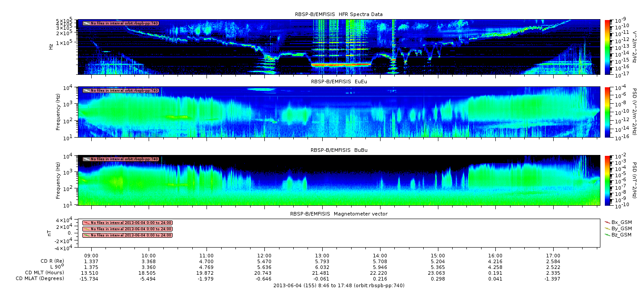The width and height of the screenshot is (644, 293).
Task: Click the 'No files in interval' text in BuBu panel
Action: tap(125, 159)
